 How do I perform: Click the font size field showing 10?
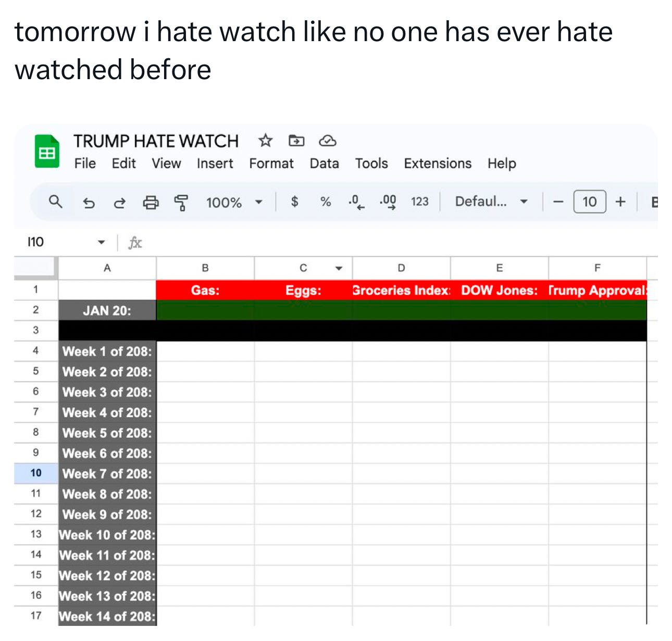[x=590, y=202]
